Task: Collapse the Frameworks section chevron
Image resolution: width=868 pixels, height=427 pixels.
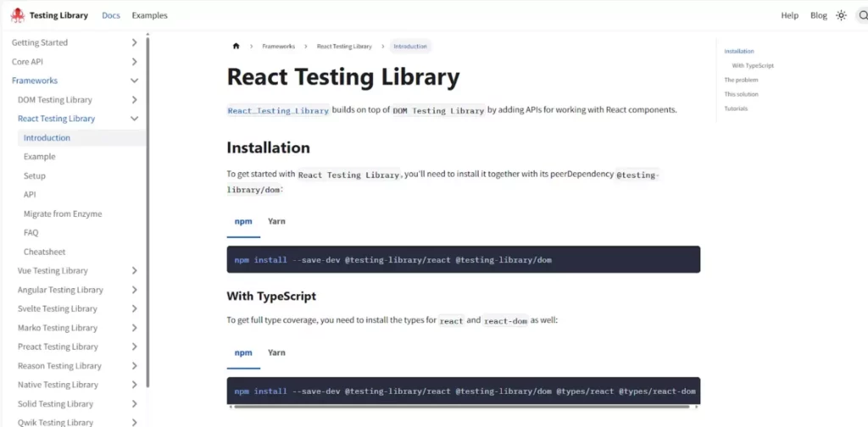Action: click(135, 80)
